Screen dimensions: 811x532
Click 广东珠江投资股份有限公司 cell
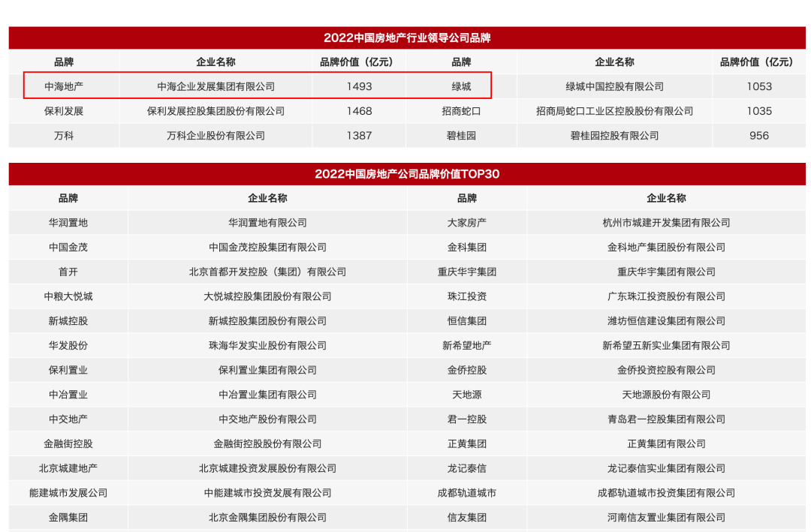666,296
